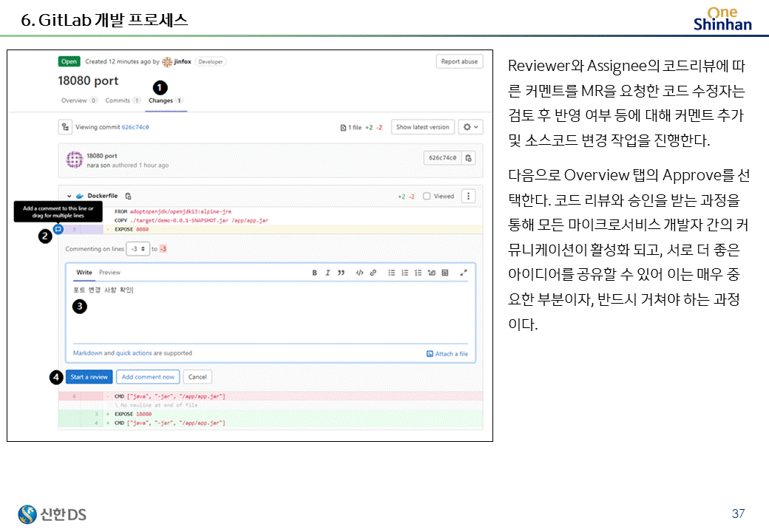769x532 pixels.
Task: Click the Attach a file icon
Action: (x=430, y=354)
